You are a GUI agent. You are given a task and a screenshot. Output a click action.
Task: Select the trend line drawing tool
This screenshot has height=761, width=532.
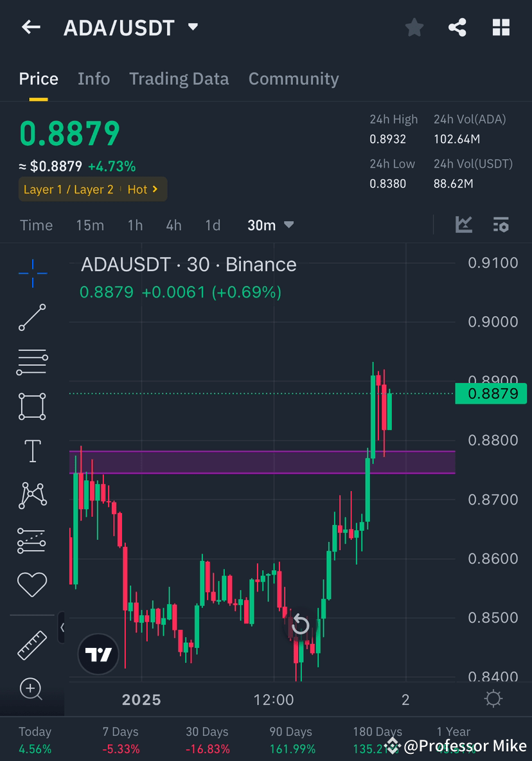pyautogui.click(x=31, y=318)
